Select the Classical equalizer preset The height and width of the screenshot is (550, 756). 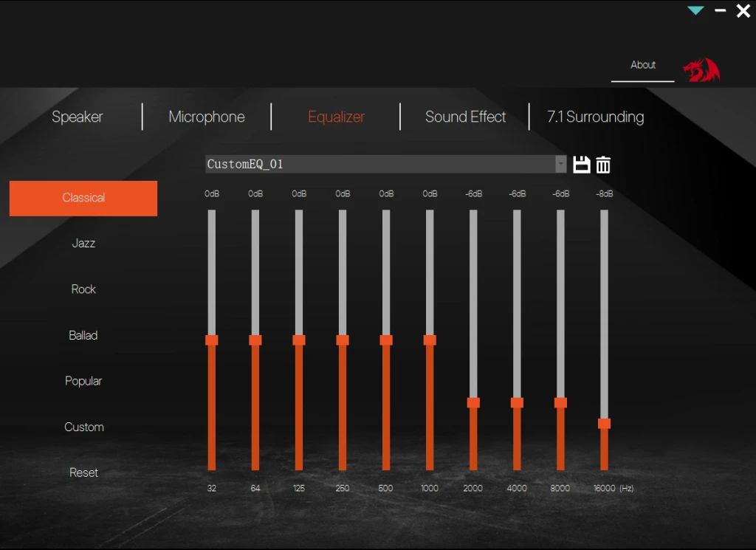(83, 198)
